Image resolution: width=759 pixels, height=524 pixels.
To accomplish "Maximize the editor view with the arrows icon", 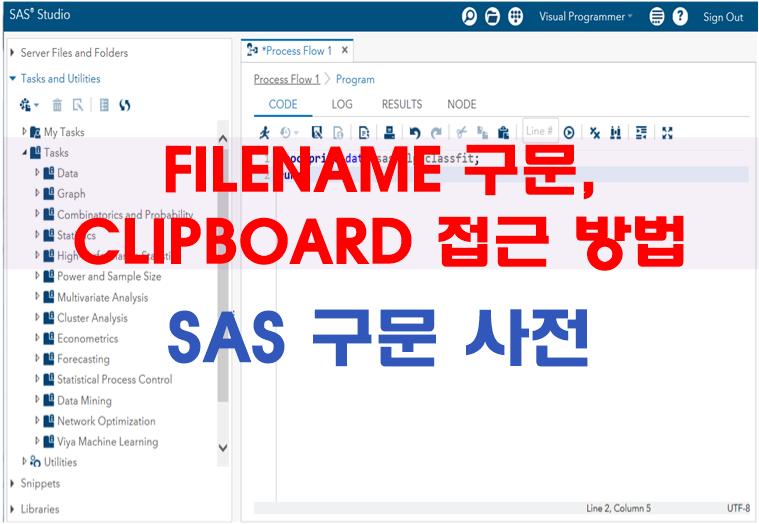I will tap(668, 133).
